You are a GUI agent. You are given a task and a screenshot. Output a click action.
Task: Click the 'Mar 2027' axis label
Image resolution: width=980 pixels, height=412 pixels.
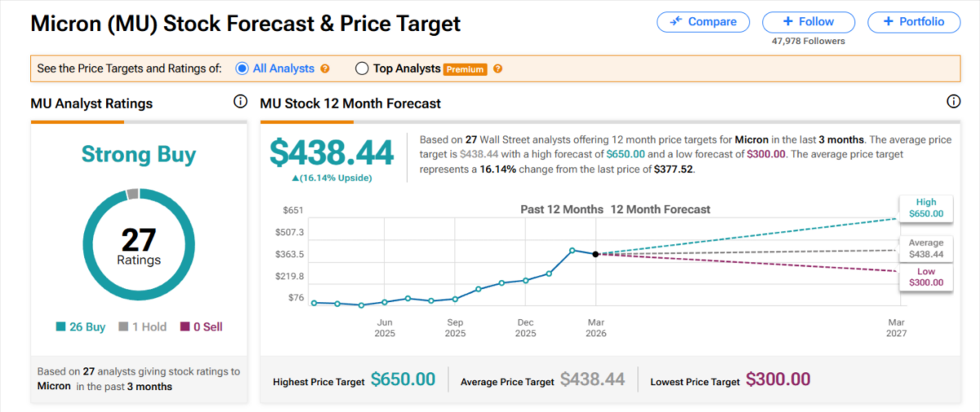896,328
